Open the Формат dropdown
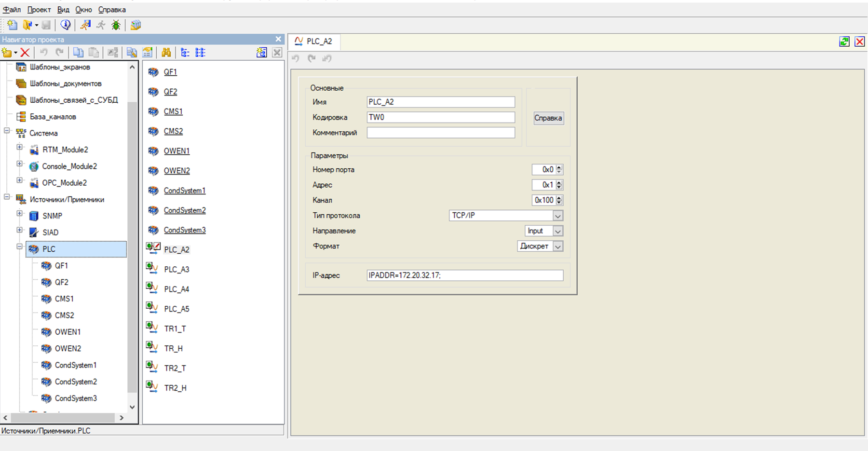The width and height of the screenshot is (868, 451). point(557,246)
